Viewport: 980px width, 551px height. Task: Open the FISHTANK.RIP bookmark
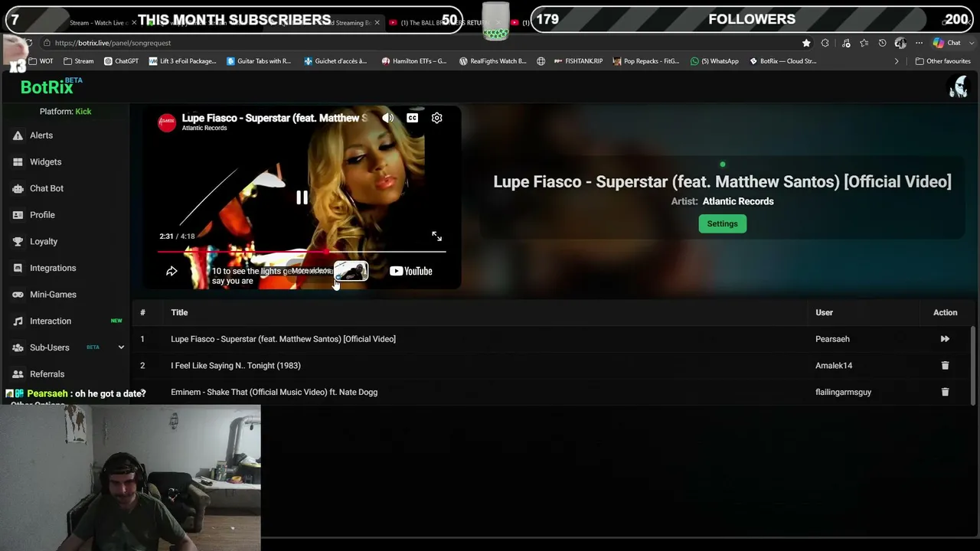(578, 61)
